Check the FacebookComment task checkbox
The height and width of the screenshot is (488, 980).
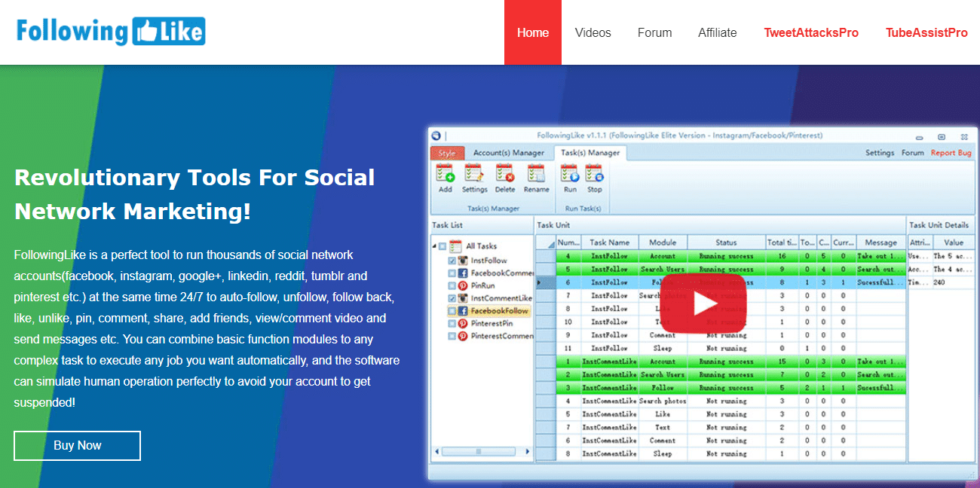click(x=452, y=273)
